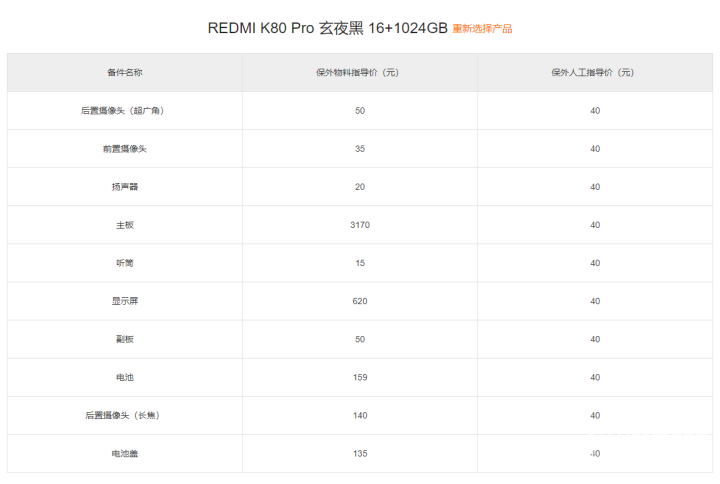Click the 扬声器 part name

pos(125,187)
